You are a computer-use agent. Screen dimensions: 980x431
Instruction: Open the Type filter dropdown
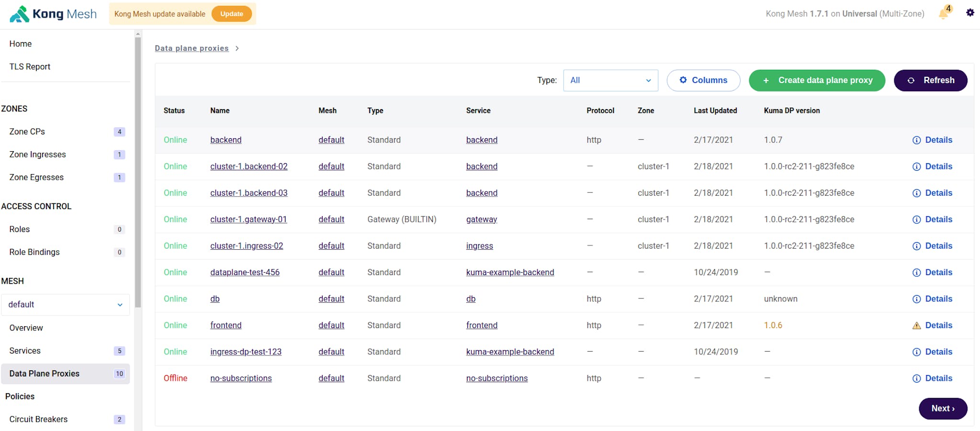pos(610,80)
